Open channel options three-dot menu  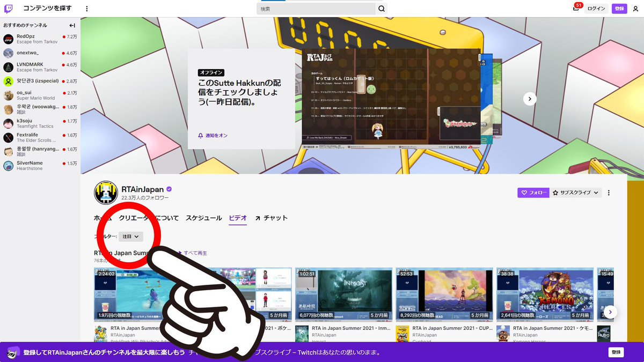point(609,193)
